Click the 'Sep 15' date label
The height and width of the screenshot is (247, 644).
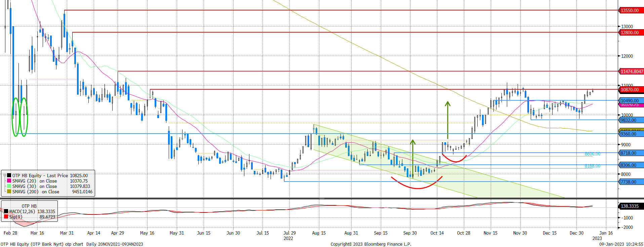381,233
